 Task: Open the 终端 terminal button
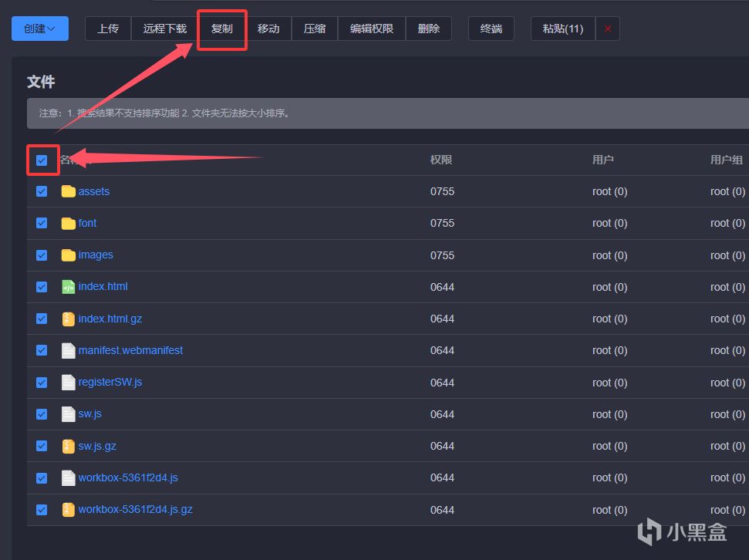pyautogui.click(x=491, y=29)
